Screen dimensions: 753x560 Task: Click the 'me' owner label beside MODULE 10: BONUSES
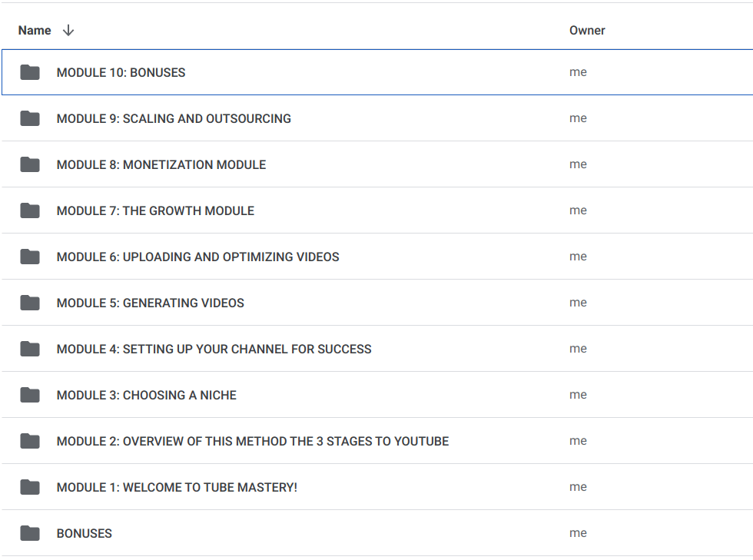578,72
